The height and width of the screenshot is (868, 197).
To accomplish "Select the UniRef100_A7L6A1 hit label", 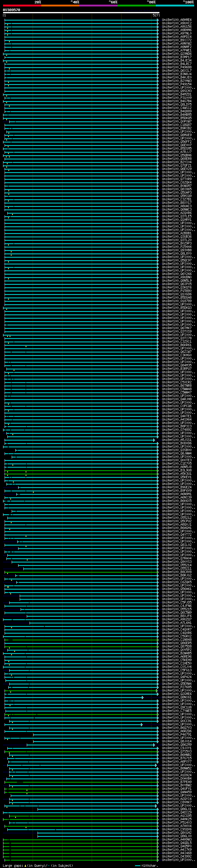I will [x=176, y=623].
